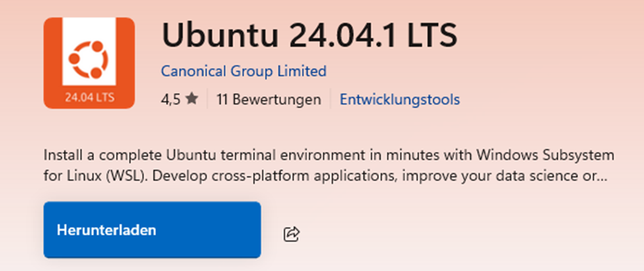This screenshot has height=271, width=644.
Task: Click the word 'Herunterladen' on the blue button
Action: coord(107,230)
